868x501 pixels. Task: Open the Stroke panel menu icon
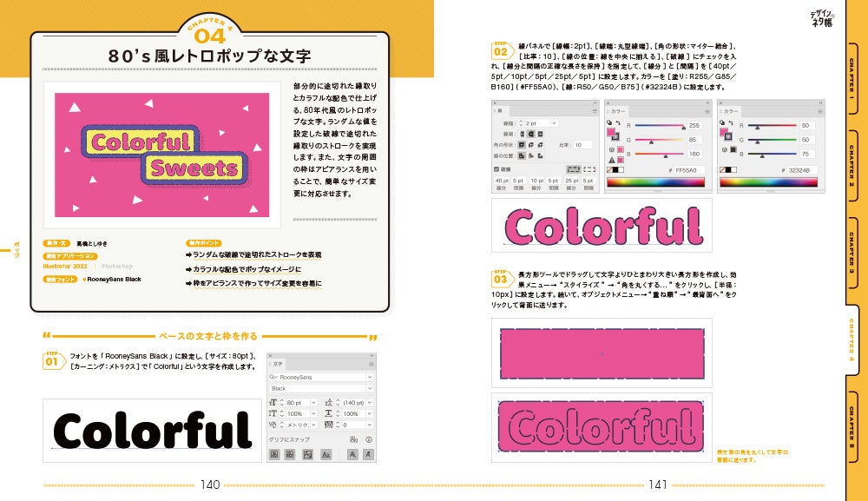(595, 111)
